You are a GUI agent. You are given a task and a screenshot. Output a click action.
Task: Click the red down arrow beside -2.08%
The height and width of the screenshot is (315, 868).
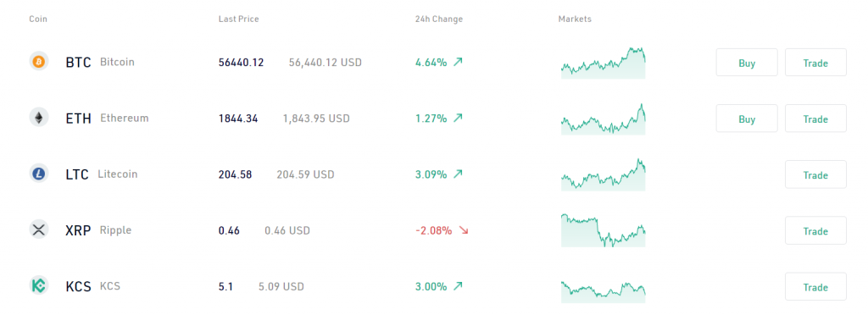pyautogui.click(x=464, y=230)
